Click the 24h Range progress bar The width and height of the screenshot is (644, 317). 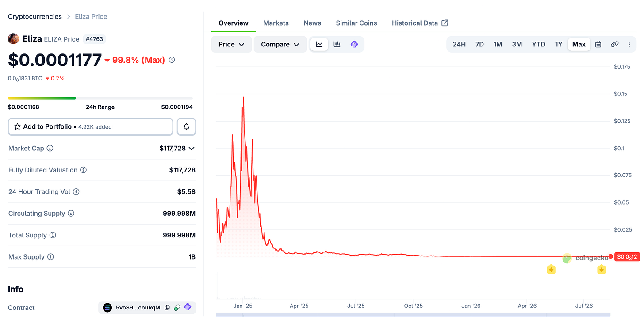pos(100,98)
